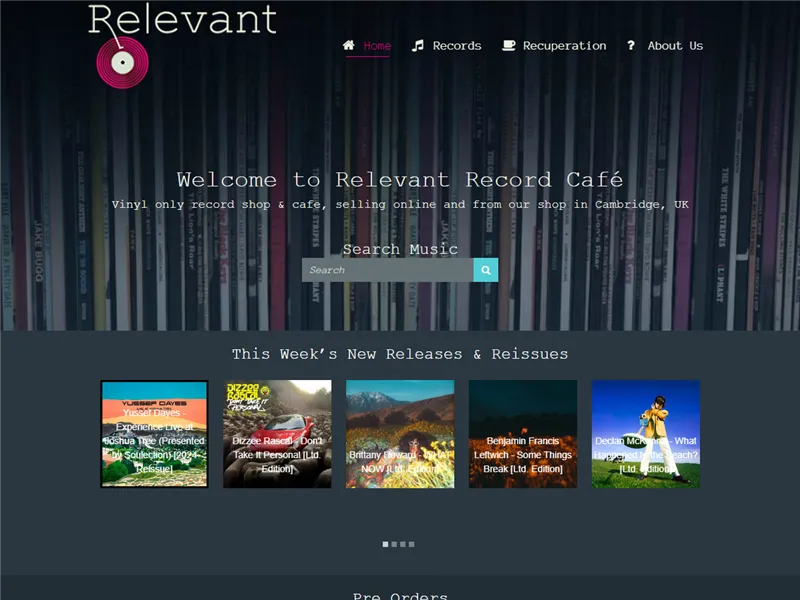Click the Relevant wordmark text

click(183, 19)
